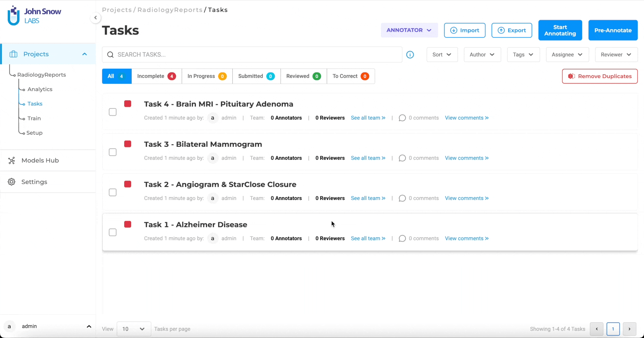Click Projects in the breadcrumb
This screenshot has width=644, height=338.
pos(117,10)
